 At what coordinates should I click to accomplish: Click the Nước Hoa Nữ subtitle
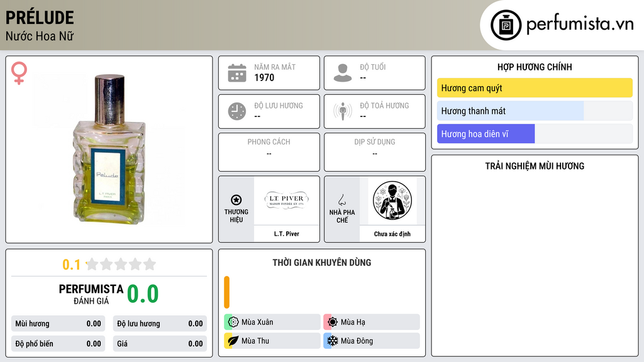pyautogui.click(x=40, y=36)
